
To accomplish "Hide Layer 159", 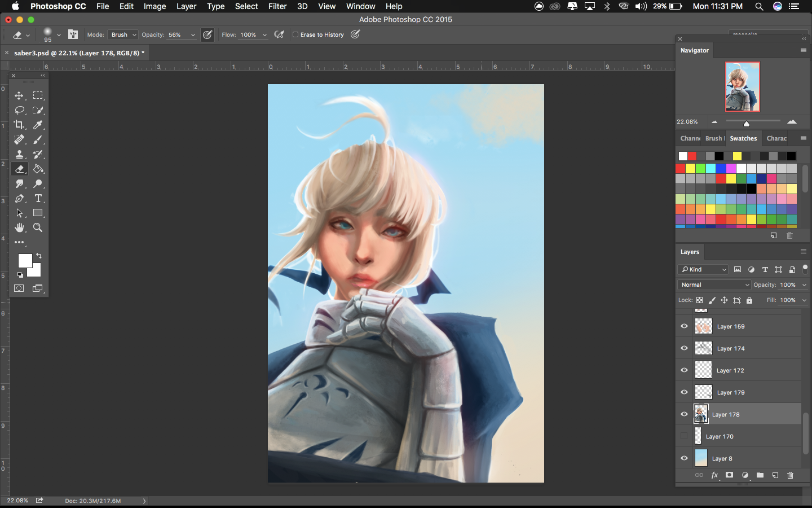I will coord(684,326).
